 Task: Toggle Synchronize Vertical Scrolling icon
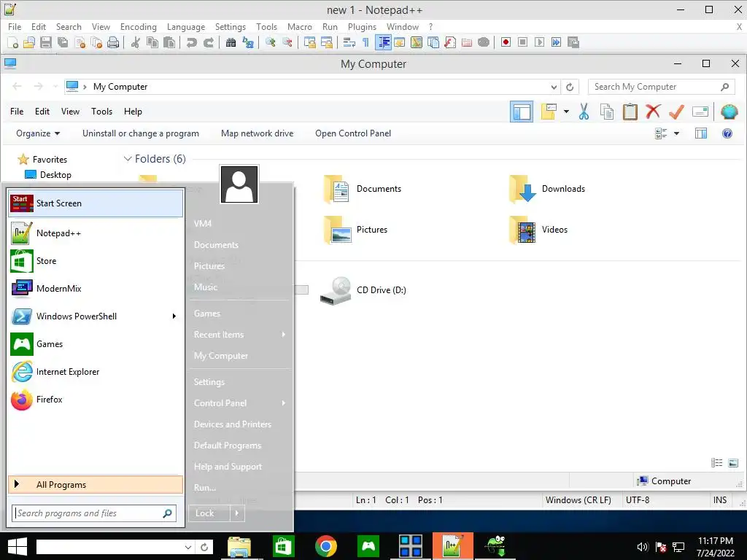coord(309,43)
